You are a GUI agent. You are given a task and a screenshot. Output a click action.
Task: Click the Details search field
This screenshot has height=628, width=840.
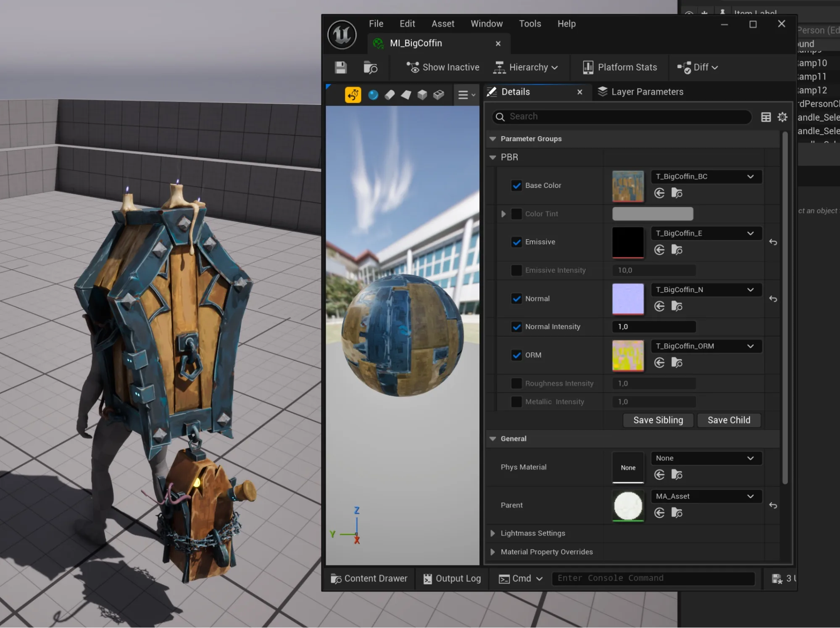(x=621, y=117)
